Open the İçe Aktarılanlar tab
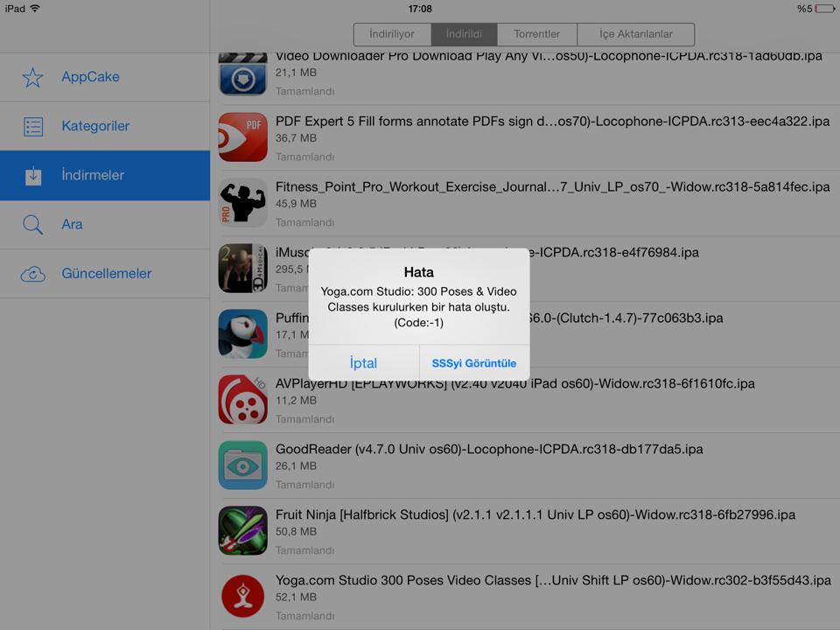 point(636,34)
